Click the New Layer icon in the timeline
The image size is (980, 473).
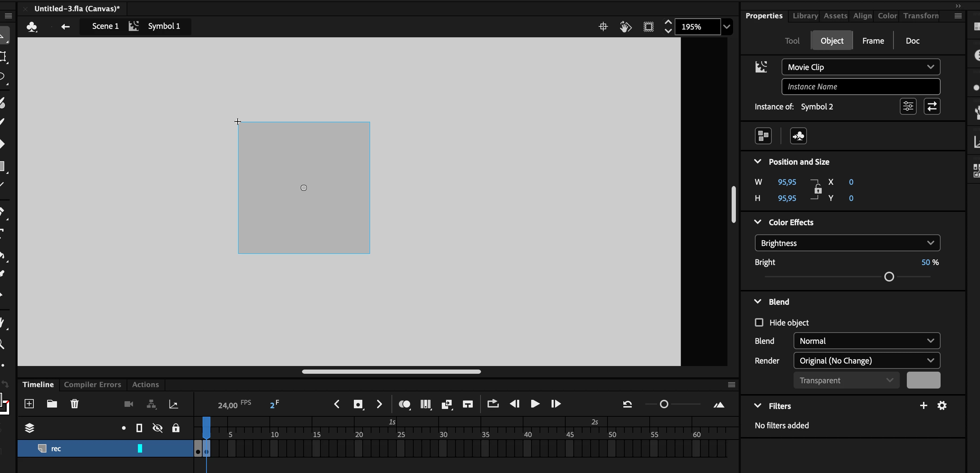point(29,404)
